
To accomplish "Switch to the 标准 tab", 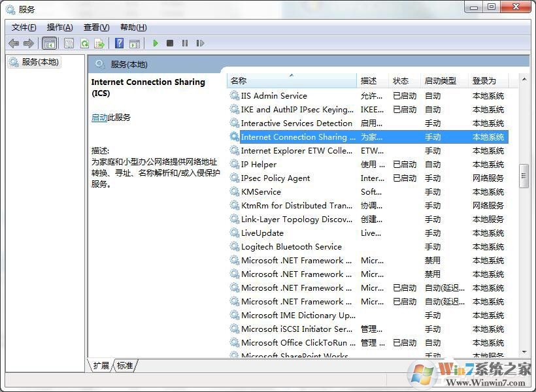I will point(125,366).
